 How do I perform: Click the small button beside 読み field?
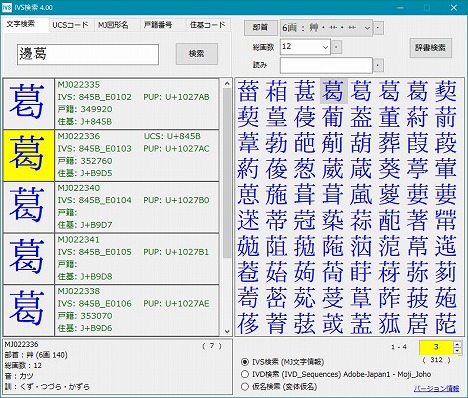tap(378, 65)
